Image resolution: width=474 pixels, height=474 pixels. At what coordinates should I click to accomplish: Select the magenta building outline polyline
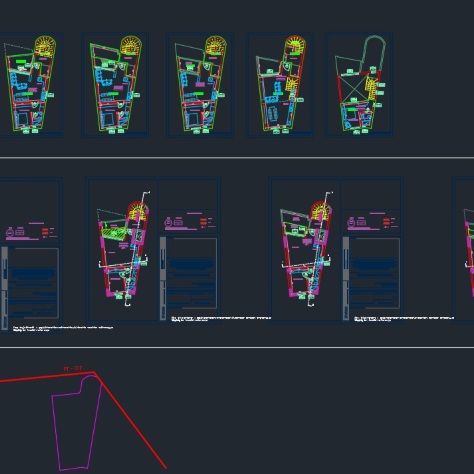[x=77, y=422]
